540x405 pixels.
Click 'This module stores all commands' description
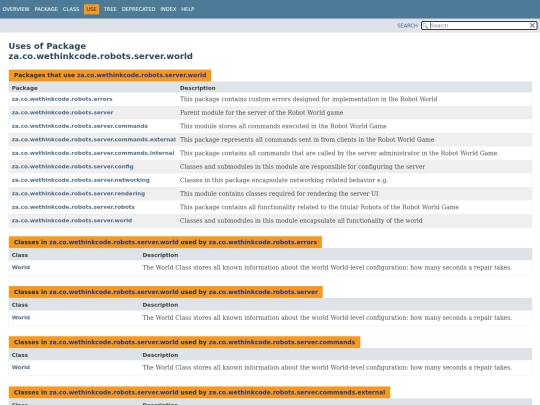283,126
